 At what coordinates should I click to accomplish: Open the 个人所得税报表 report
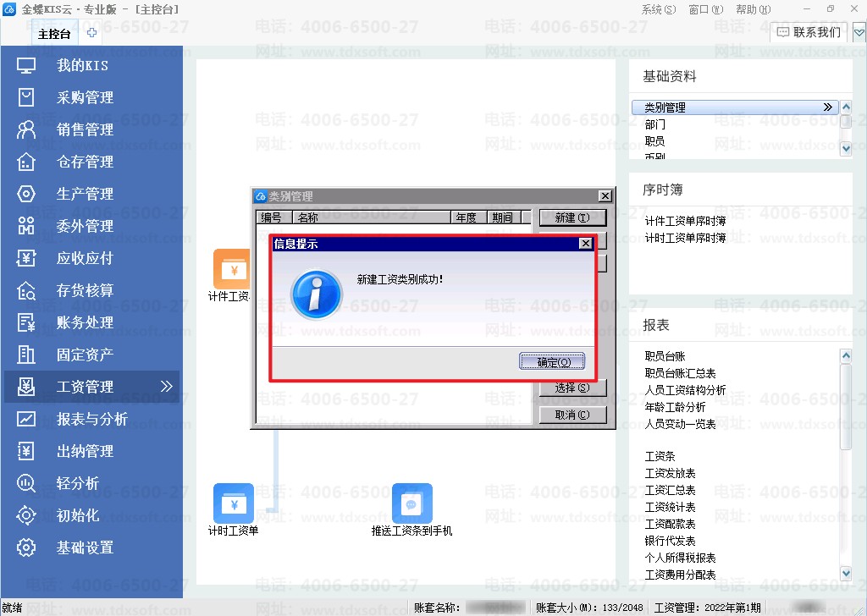[680, 558]
